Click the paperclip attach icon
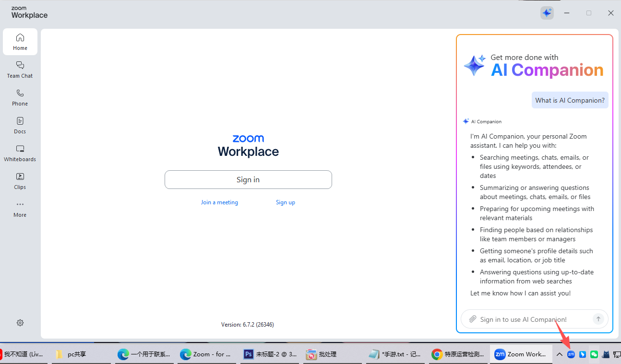The width and height of the screenshot is (621, 364). pyautogui.click(x=473, y=319)
